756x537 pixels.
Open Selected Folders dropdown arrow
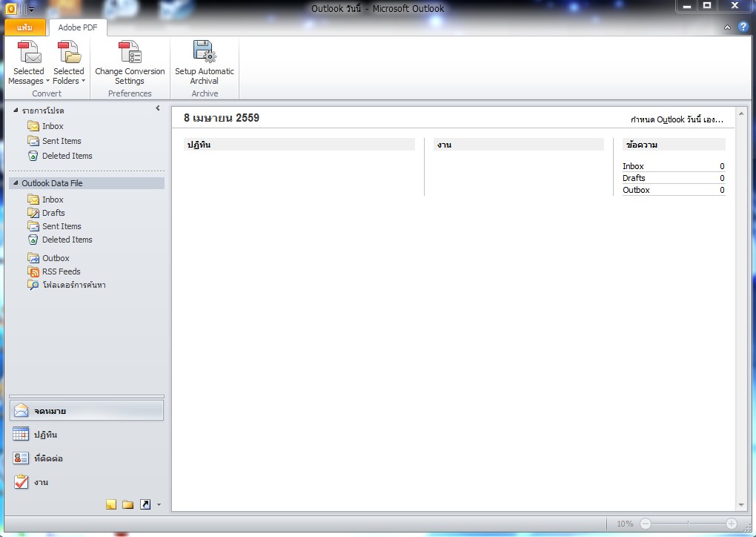click(84, 81)
